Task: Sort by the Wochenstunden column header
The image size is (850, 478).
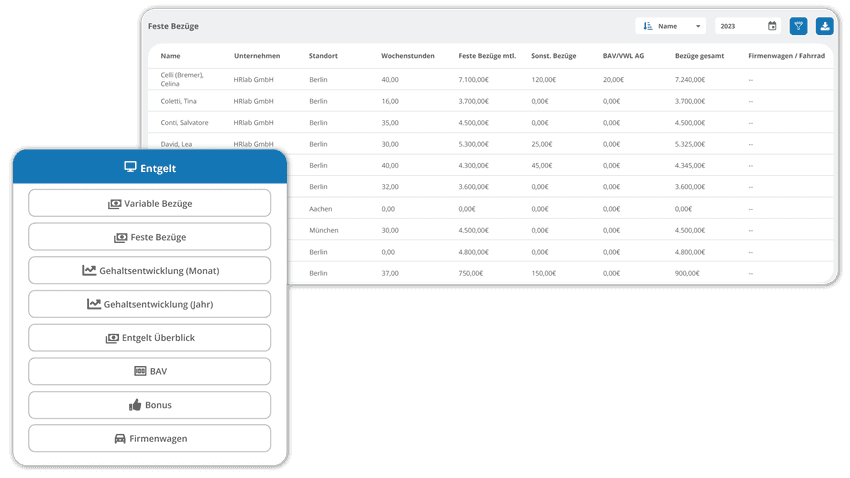Action: pyautogui.click(x=408, y=56)
